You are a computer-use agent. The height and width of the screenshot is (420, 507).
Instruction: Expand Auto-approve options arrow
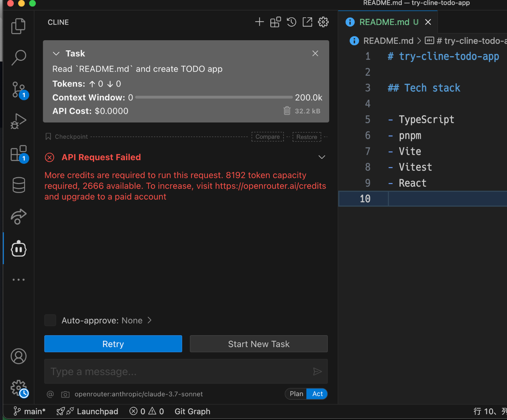(x=150, y=320)
